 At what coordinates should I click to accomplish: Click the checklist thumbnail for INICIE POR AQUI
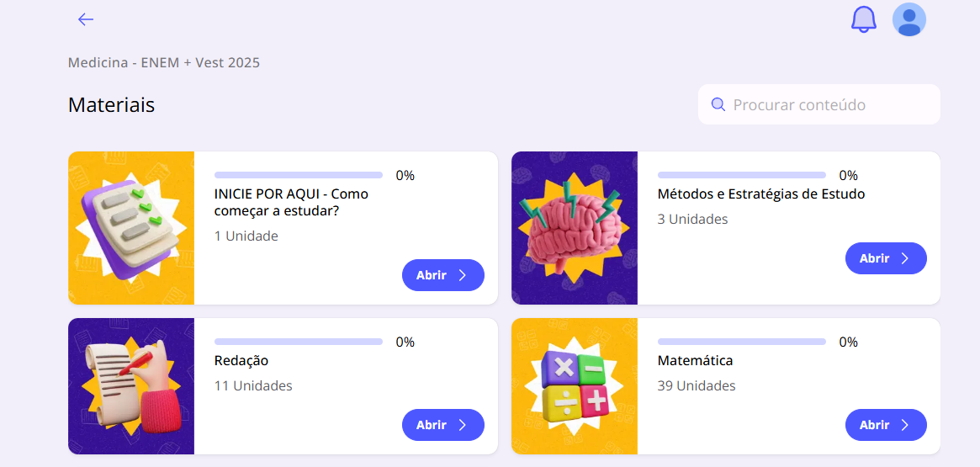131,228
